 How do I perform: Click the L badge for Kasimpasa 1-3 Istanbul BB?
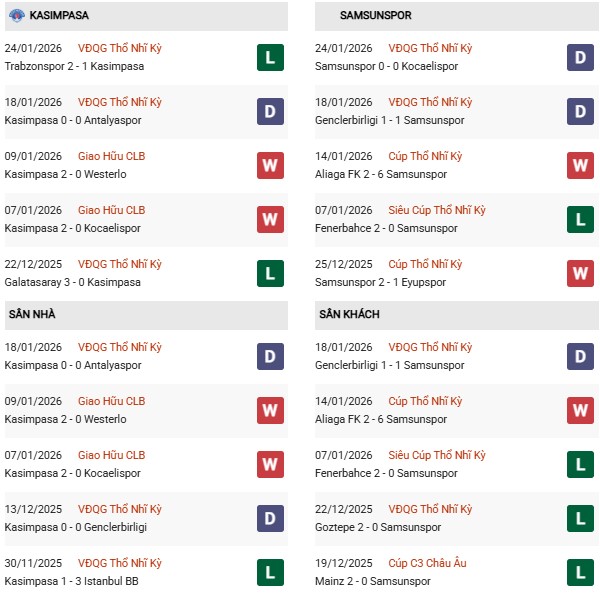pyautogui.click(x=270, y=572)
